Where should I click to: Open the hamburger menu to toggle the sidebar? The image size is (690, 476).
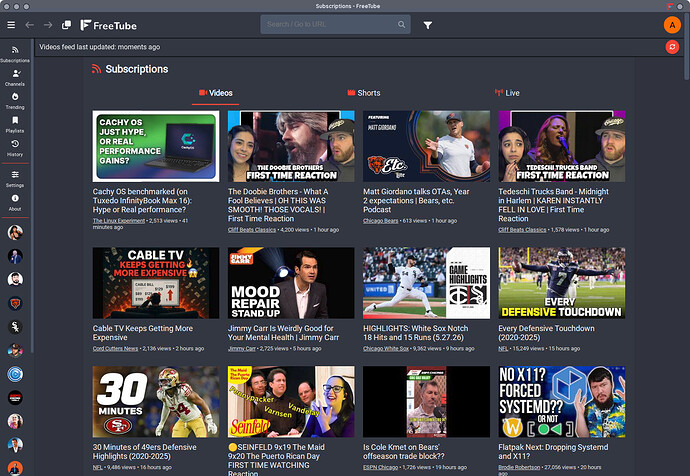[11, 25]
